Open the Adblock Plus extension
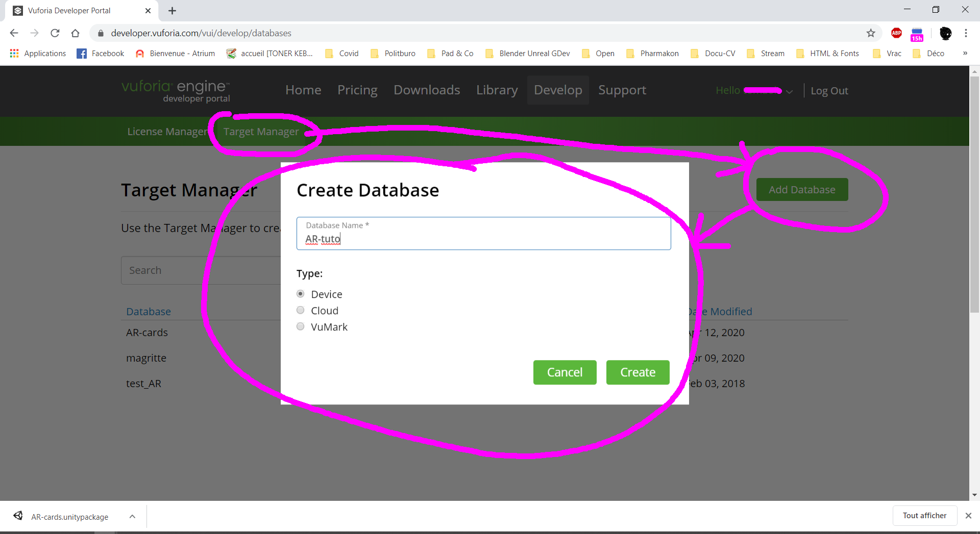Screen dimensions: 980x534 click(x=896, y=33)
